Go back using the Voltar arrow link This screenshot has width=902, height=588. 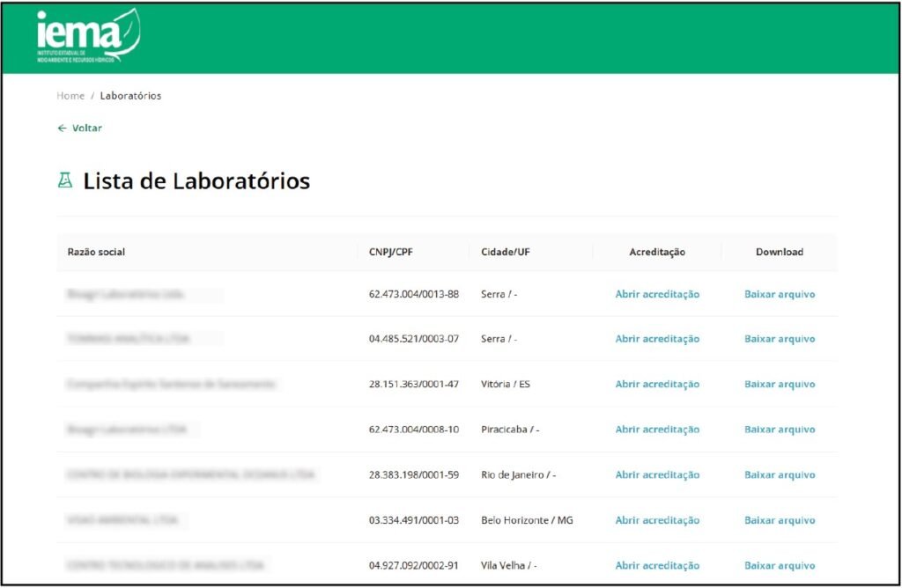click(79, 129)
